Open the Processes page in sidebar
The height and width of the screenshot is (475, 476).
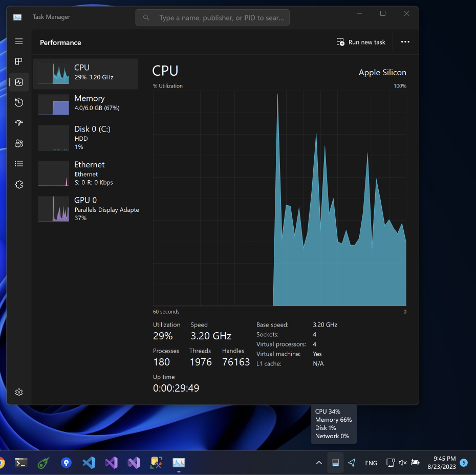(18, 61)
